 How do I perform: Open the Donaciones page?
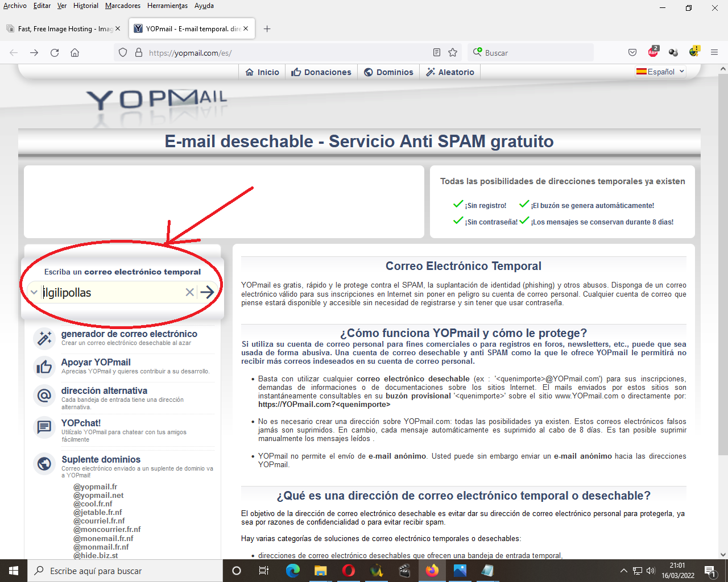click(x=321, y=72)
